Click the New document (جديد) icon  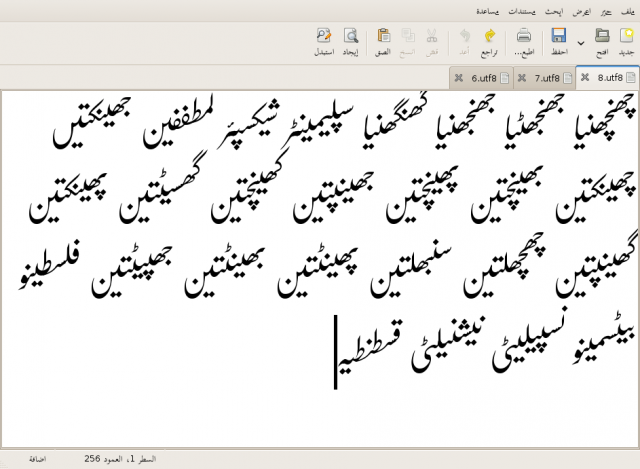tap(626, 36)
